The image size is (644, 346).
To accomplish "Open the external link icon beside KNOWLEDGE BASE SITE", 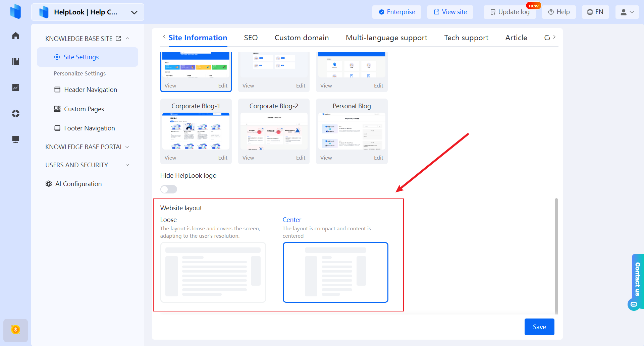I will point(118,39).
